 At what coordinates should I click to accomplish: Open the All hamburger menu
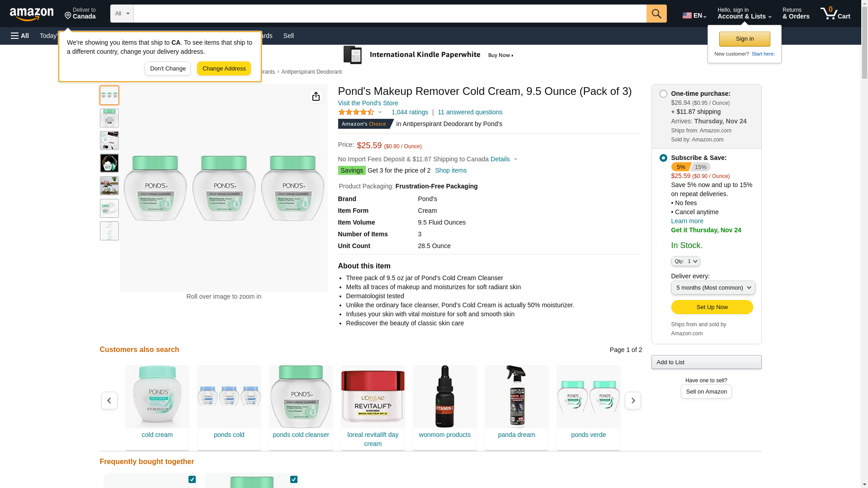point(20,36)
